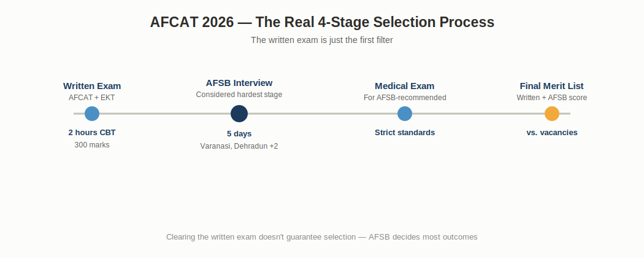Select the vs. vacancies text
Screen dimensions: 644x258
point(551,133)
